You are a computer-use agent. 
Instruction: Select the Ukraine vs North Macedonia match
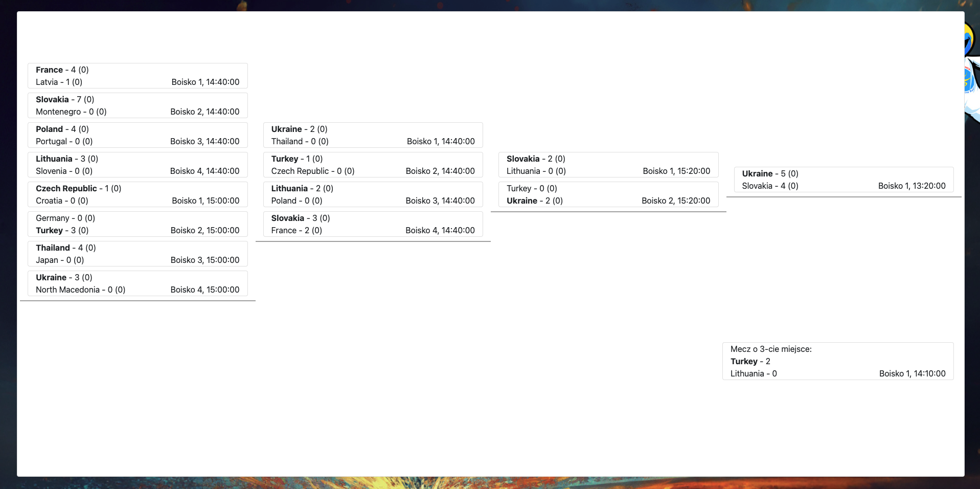[137, 283]
